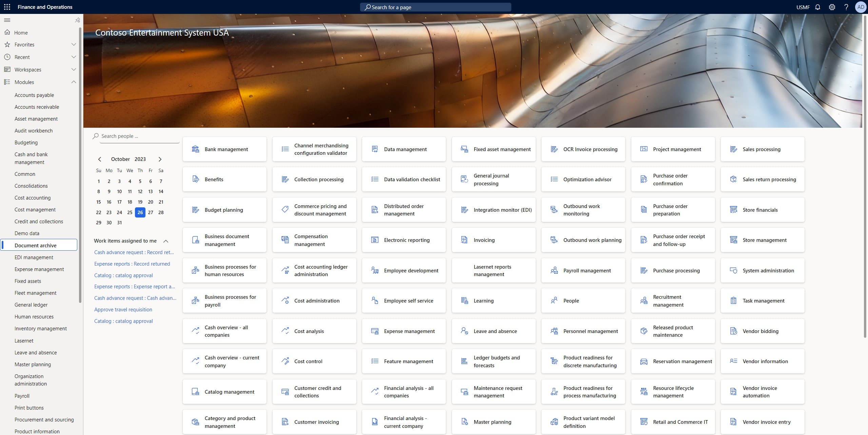Image resolution: width=868 pixels, height=435 pixels.
Task: Open the Human resources module
Action: click(x=34, y=317)
